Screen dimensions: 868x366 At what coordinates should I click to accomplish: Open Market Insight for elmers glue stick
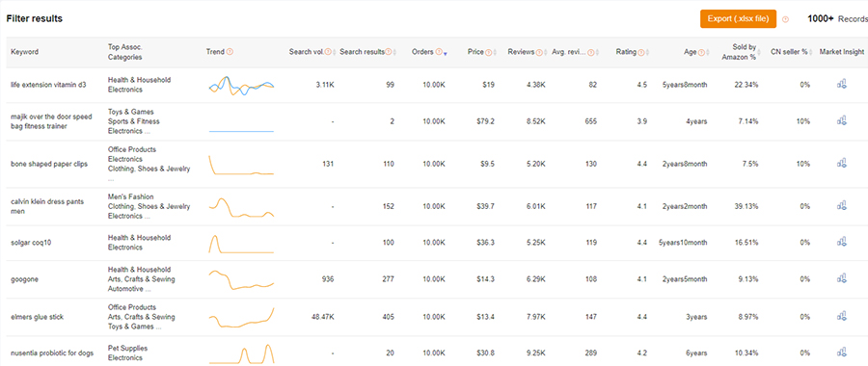click(x=842, y=317)
